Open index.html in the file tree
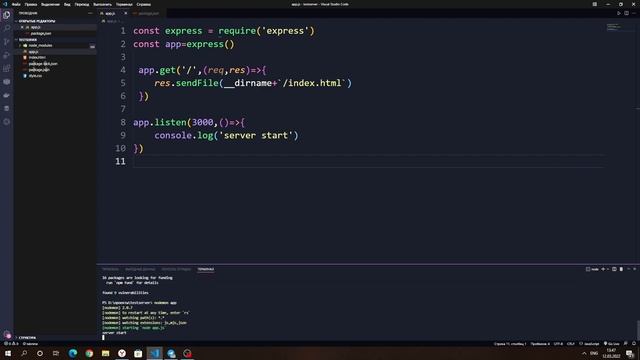Viewport: 640px width, 360px height. 56,58
